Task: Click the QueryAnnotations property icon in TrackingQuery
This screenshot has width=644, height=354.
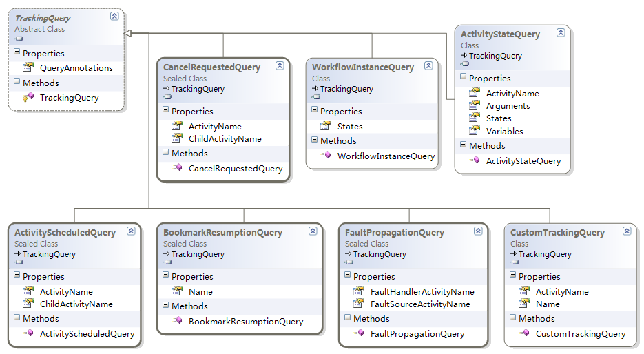Action: tap(28, 67)
